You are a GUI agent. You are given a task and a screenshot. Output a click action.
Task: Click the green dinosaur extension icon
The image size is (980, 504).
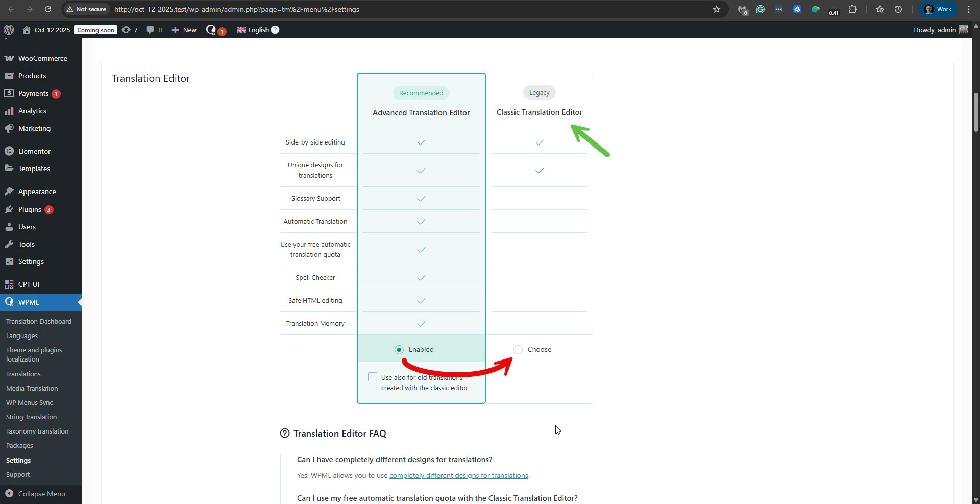click(x=816, y=9)
